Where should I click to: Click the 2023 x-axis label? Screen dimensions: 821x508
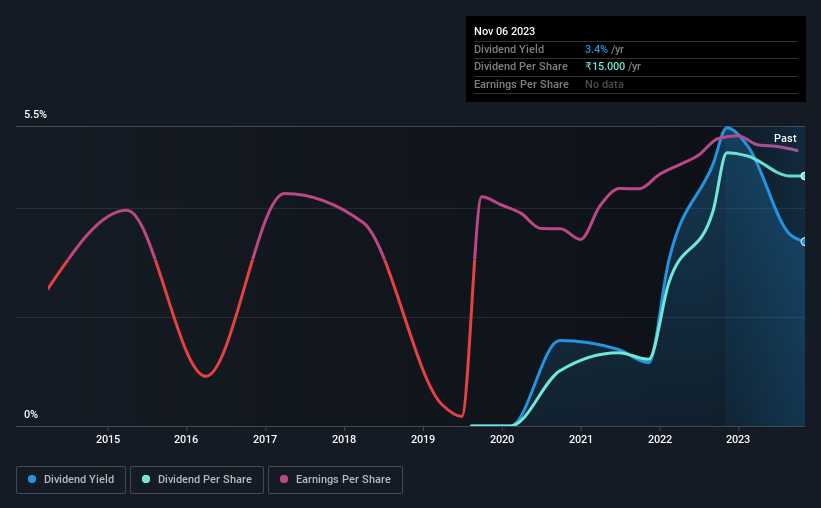point(738,439)
